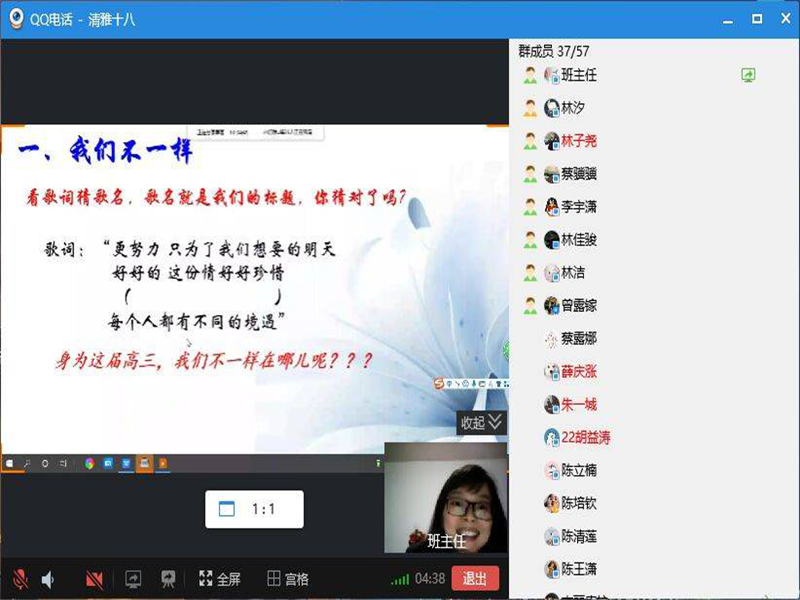Click the search icon in shared taskbar
This screenshot has height=600, width=800.
point(27,463)
